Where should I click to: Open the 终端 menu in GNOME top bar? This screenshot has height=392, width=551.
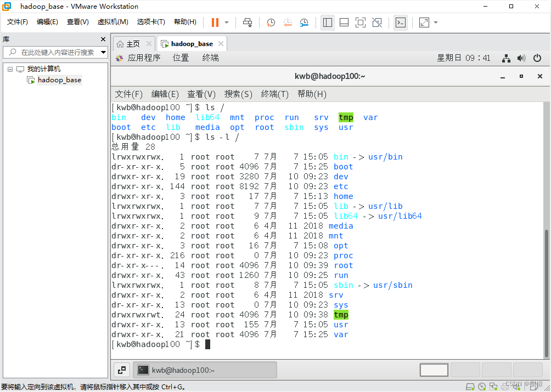coord(211,58)
